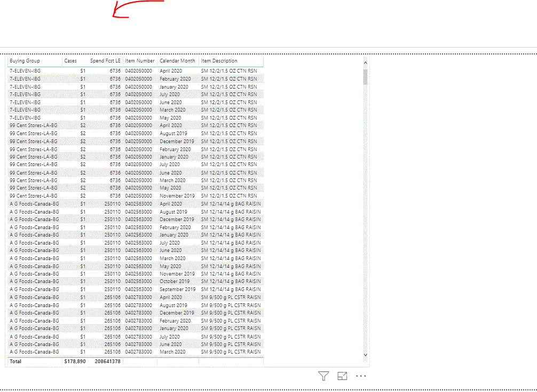Select June 2020 for 99 Cent Stores-LA-BG
The image size is (537, 392).
tap(171, 173)
